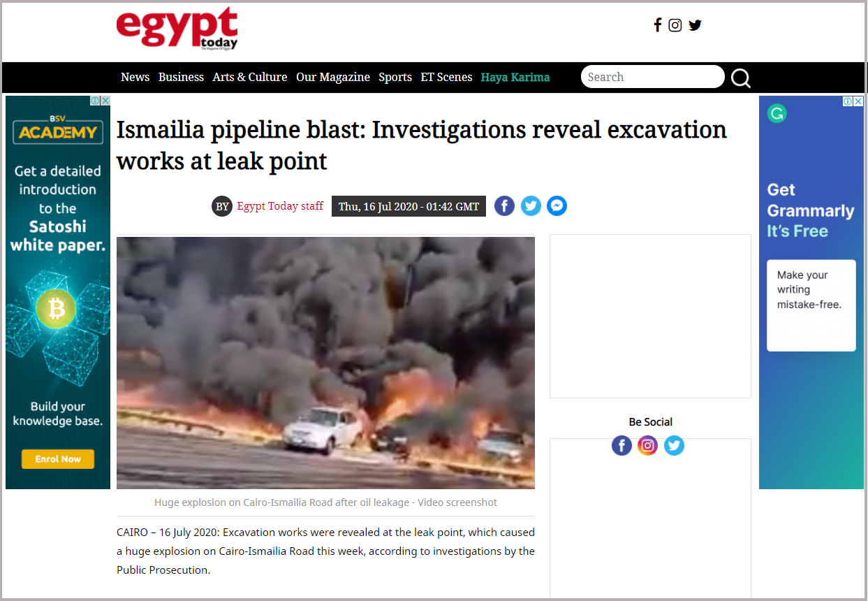
Task: Go to the Haya Karima section
Action: pyautogui.click(x=515, y=77)
